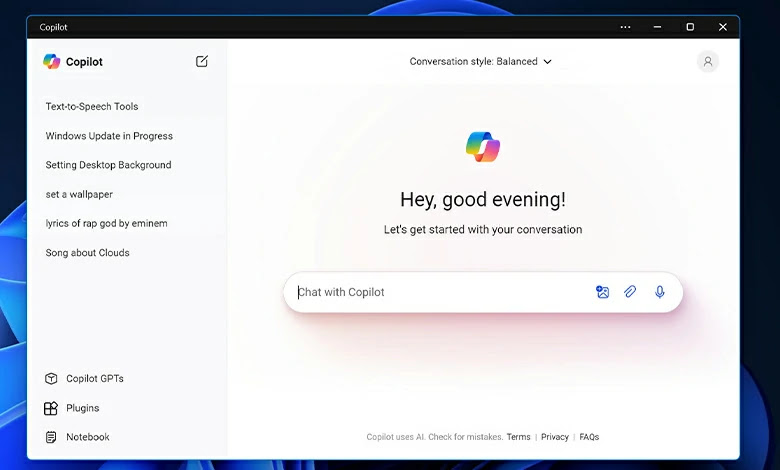The height and width of the screenshot is (470, 780).
Task: Start a new chat with compose icon
Action: tap(201, 61)
